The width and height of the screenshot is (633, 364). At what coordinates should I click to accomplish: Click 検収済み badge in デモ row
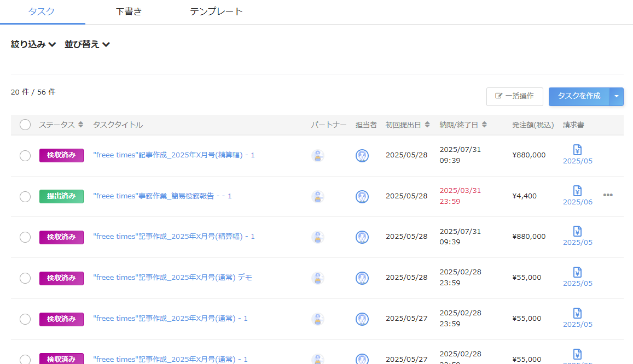point(61,278)
